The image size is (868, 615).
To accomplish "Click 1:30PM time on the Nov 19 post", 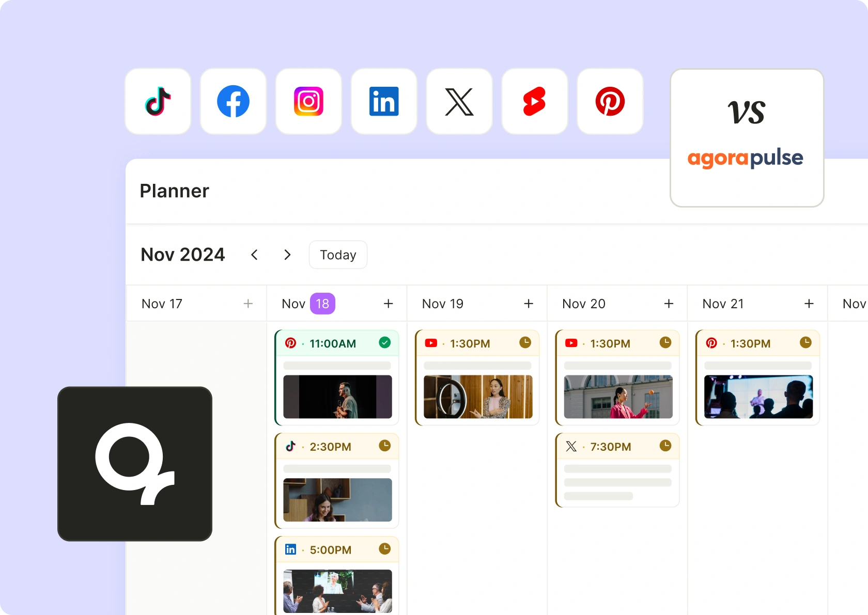I will pos(470,343).
